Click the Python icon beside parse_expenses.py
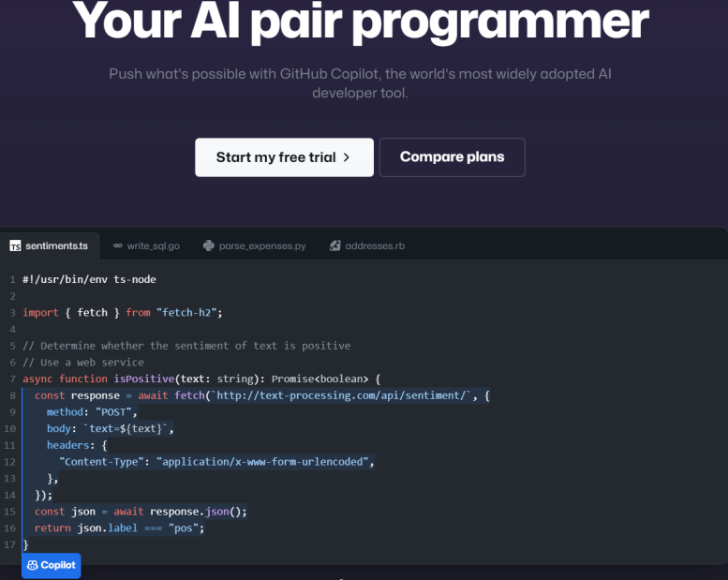The width and height of the screenshot is (728, 580). click(208, 245)
